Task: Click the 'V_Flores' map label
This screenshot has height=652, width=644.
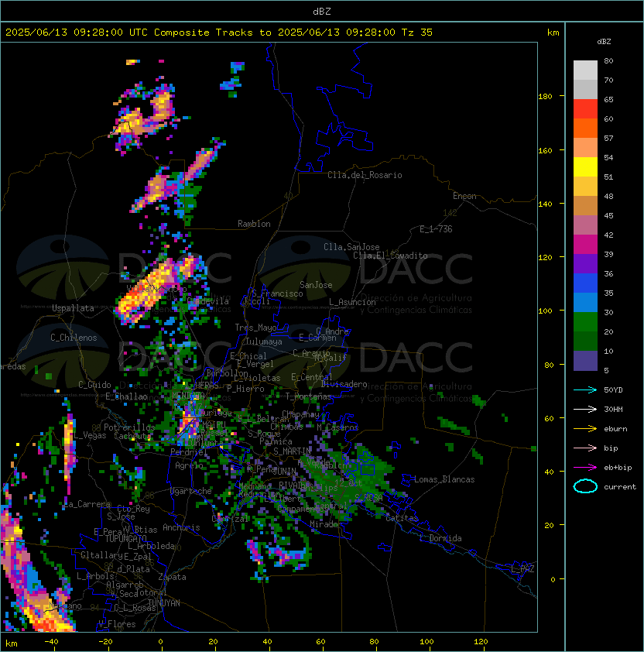Action: [x=117, y=624]
